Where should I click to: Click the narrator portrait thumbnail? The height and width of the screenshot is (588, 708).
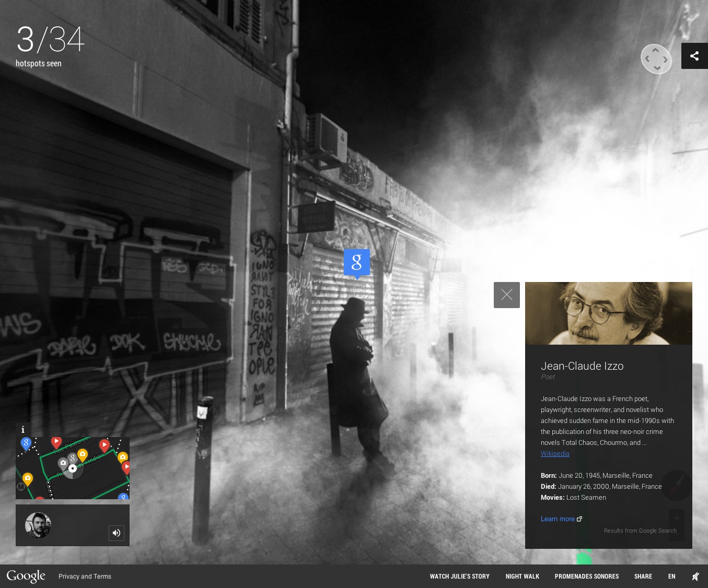38,525
